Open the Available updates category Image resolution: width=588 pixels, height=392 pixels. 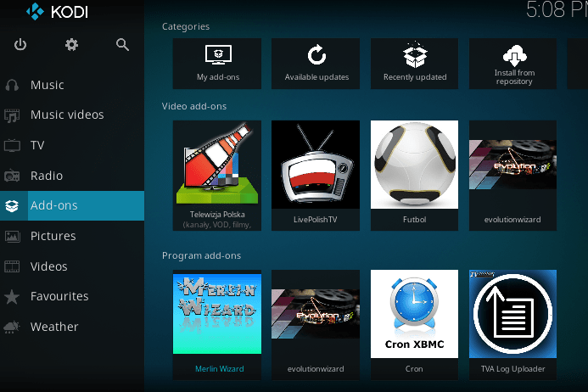click(x=316, y=64)
